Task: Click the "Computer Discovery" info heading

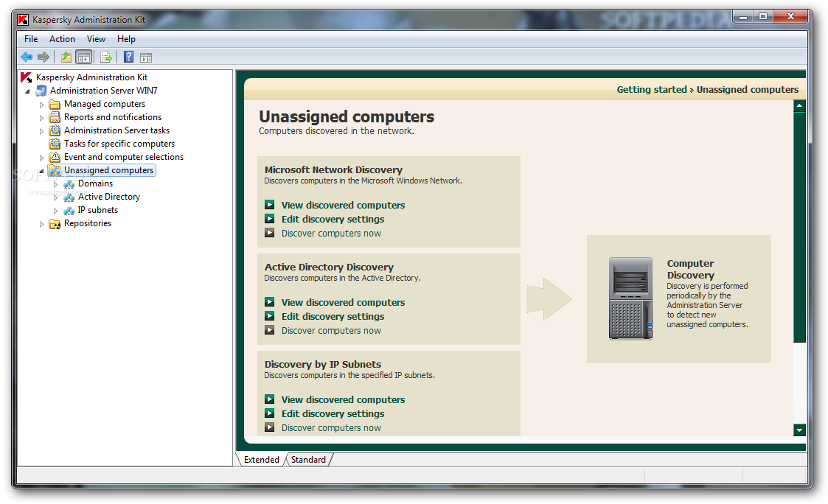Action: coord(690,269)
